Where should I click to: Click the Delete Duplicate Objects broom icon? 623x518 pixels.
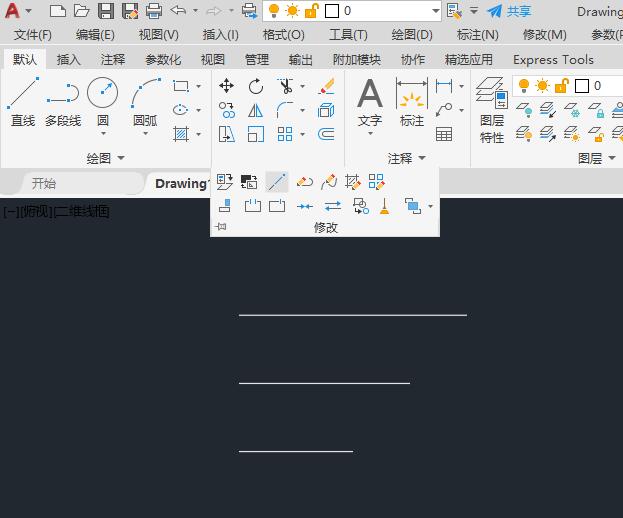point(385,206)
